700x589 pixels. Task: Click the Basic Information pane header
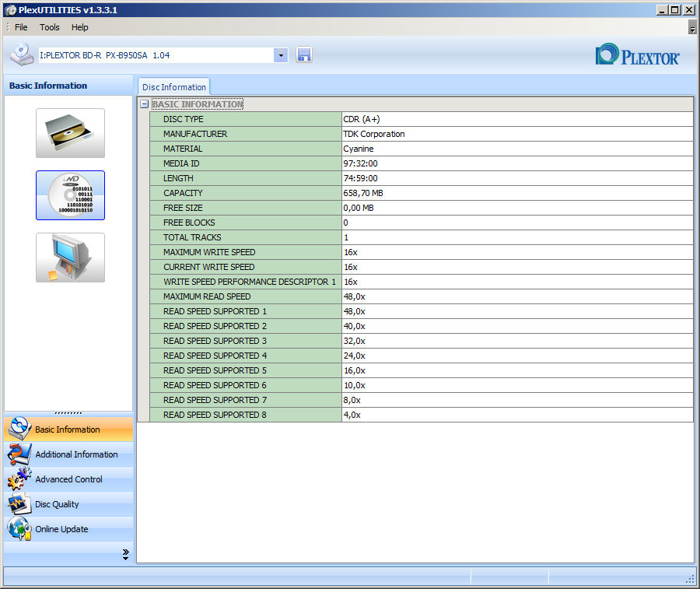coord(68,86)
